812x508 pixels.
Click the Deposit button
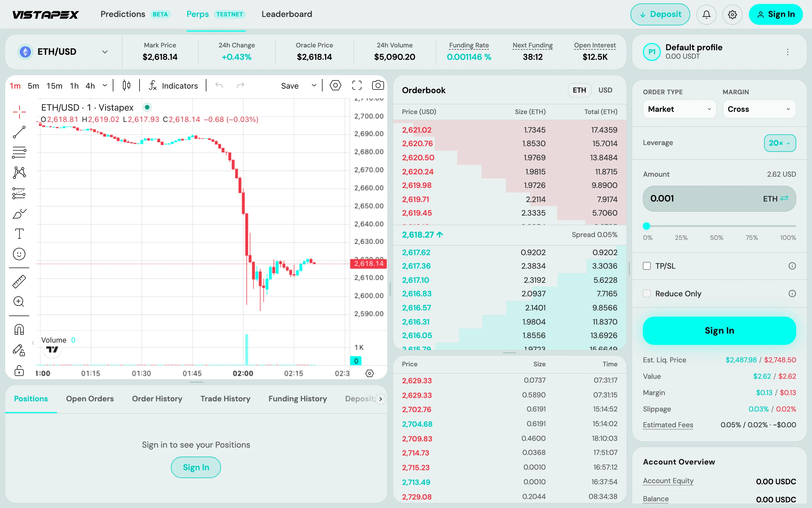(x=660, y=14)
